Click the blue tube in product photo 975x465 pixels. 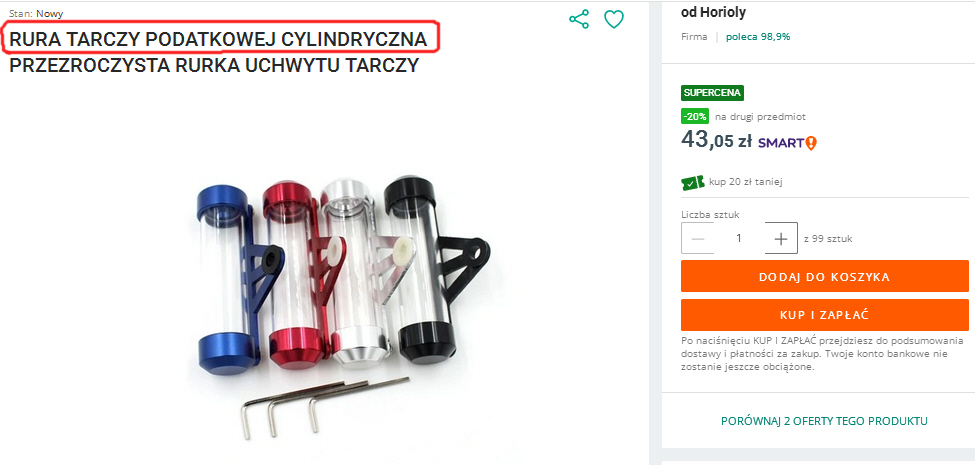click(x=227, y=280)
